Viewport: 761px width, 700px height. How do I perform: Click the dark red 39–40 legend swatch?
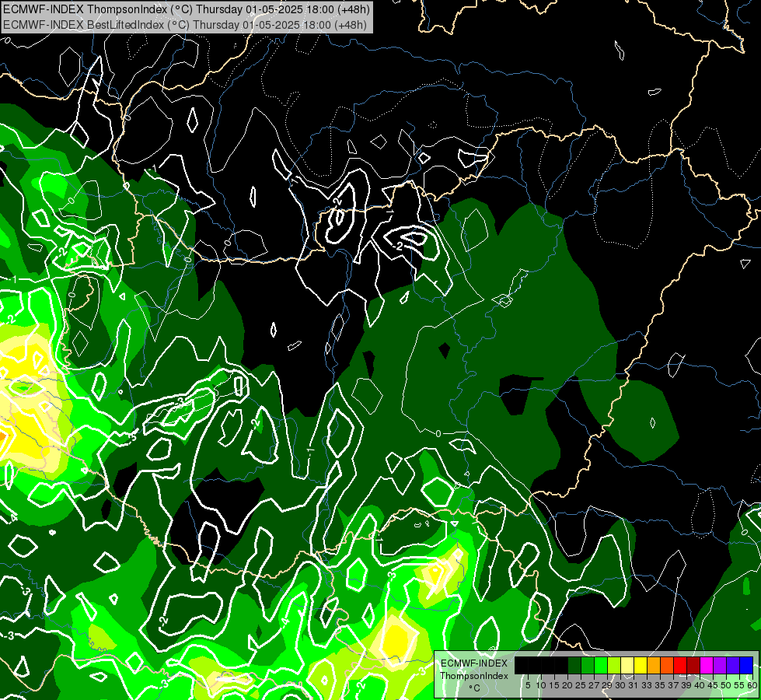[693, 665]
